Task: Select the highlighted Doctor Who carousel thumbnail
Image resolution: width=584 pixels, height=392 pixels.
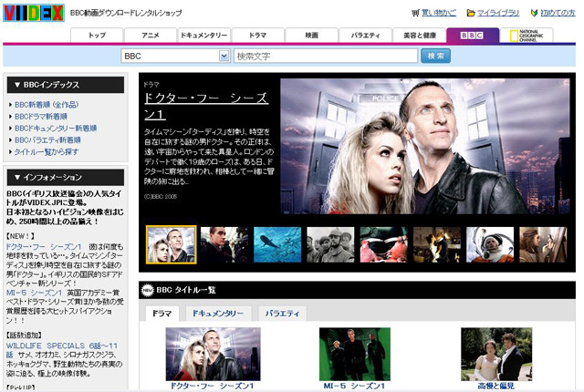Action: point(172,244)
